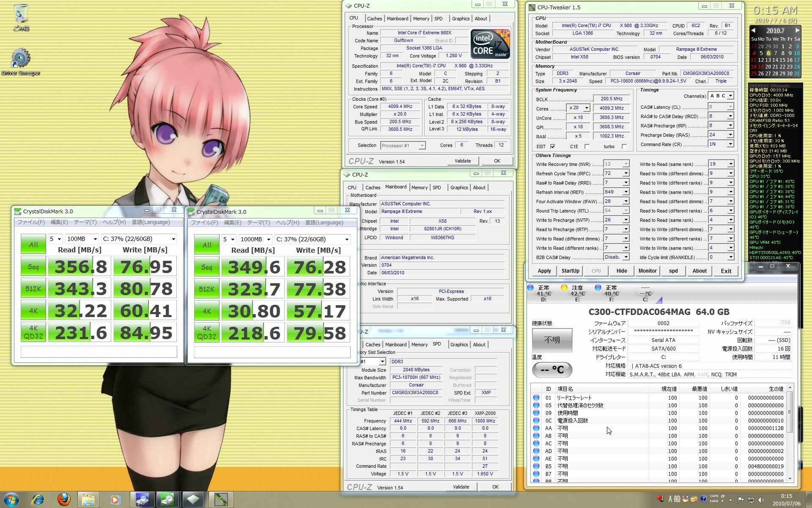The width and height of the screenshot is (812, 508).
Task: Click the volume speaker tray icon
Action: coord(761,500)
